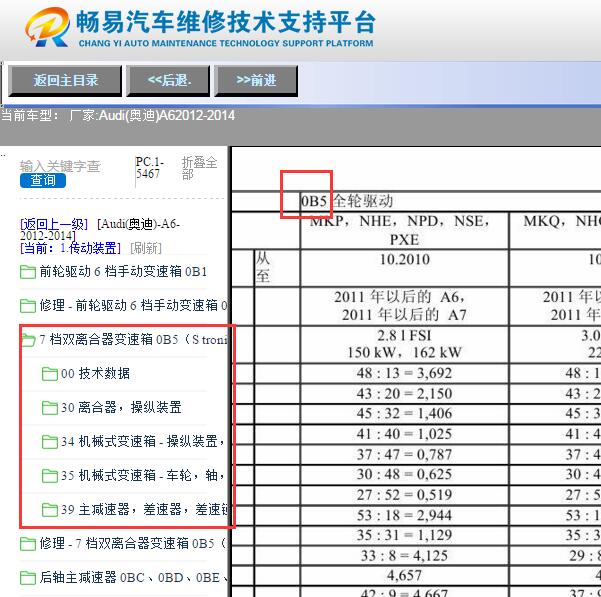The image size is (601, 597).
Task: Click the 30 : 48 = 0,625 ratio cell
Action: click(404, 474)
